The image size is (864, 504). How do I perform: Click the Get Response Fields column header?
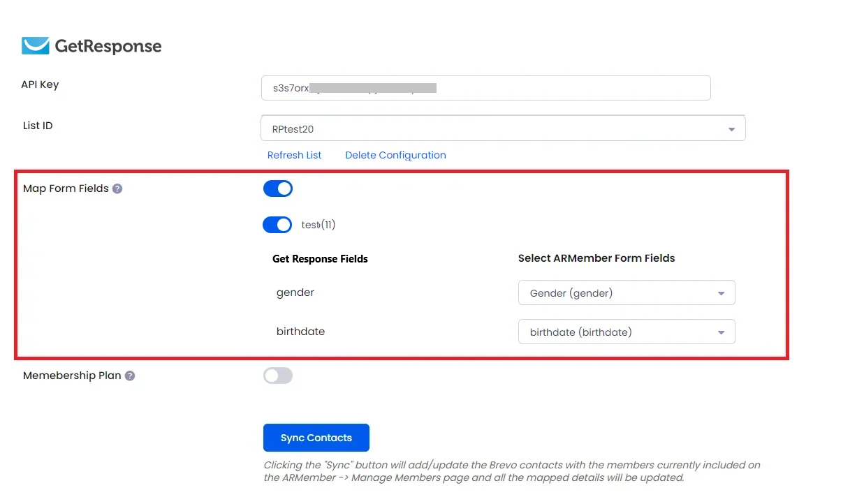320,259
